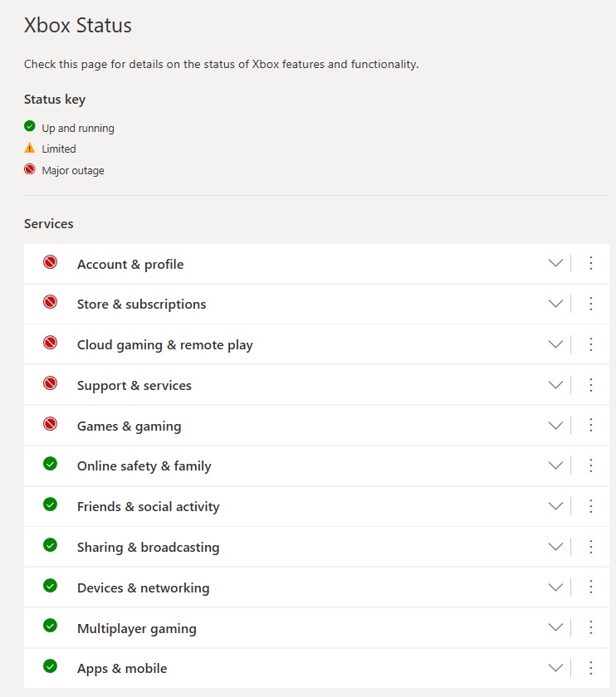Collapse the Store & subscriptions chevron
Screen dimensions: 616x697
click(555, 303)
